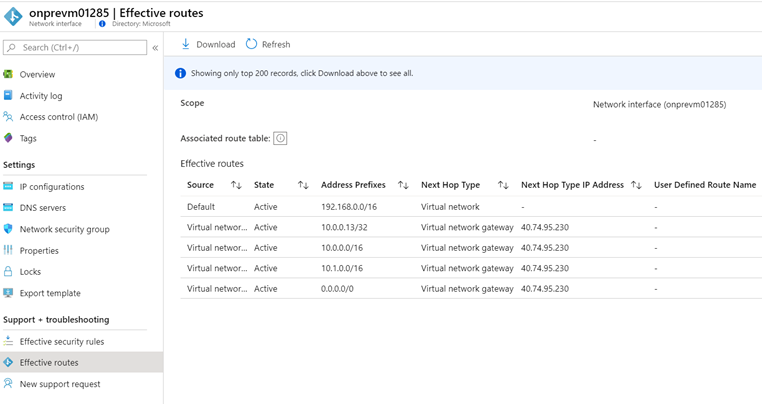Screen dimensions: 762x404
Task: Click Network interface (onprevm01285) scope value
Action: pyautogui.click(x=659, y=105)
